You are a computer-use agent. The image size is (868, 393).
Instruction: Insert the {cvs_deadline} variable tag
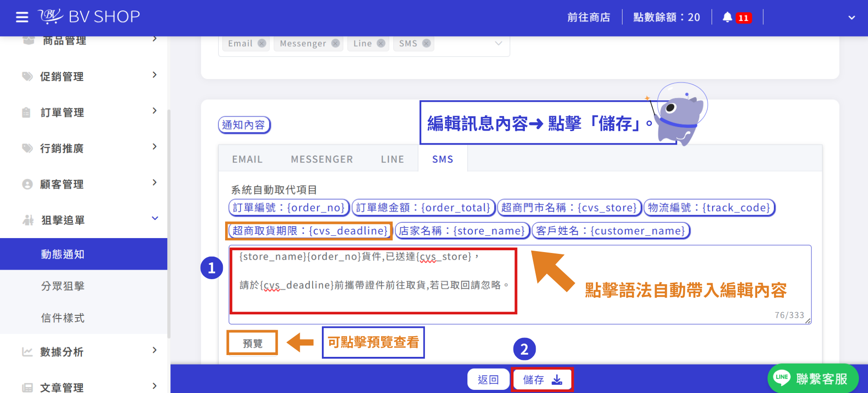tap(310, 230)
